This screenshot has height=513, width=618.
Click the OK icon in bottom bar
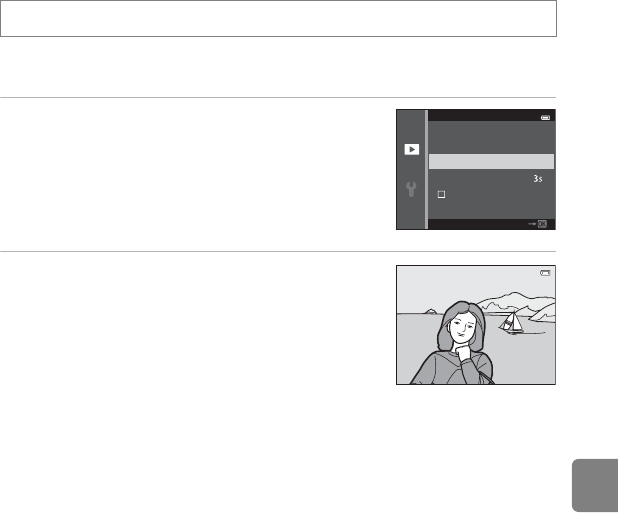click(542, 224)
